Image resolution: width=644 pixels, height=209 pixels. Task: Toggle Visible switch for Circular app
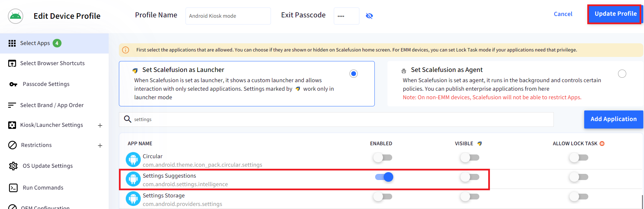[x=470, y=158]
